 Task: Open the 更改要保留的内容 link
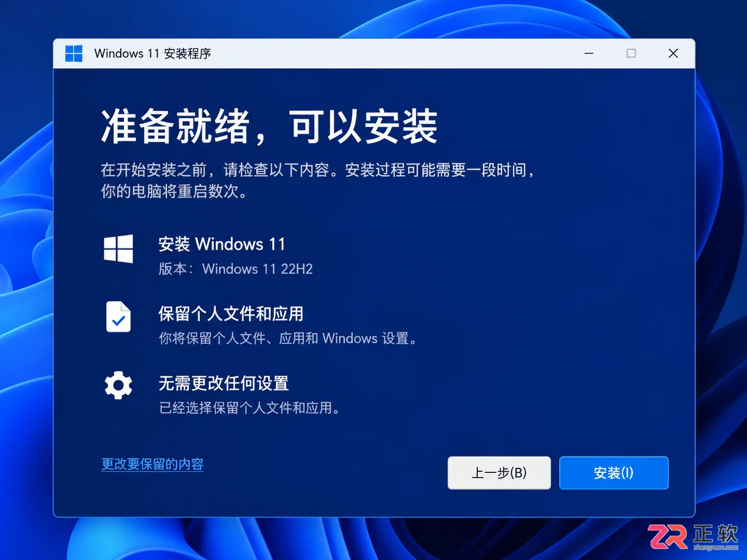point(153,464)
